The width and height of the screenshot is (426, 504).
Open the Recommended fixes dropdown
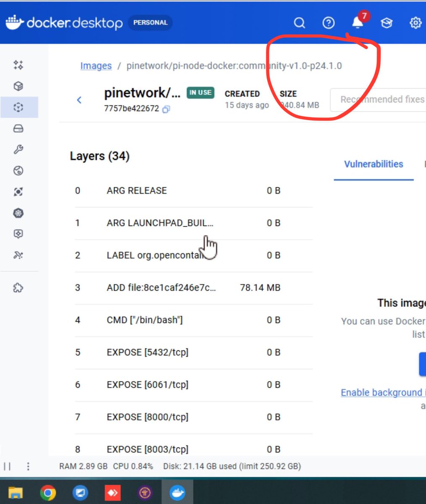tap(378, 100)
